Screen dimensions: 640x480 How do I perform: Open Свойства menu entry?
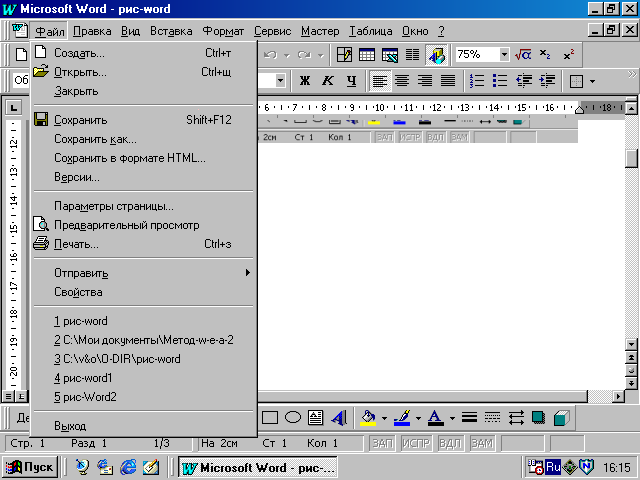(144, 292)
